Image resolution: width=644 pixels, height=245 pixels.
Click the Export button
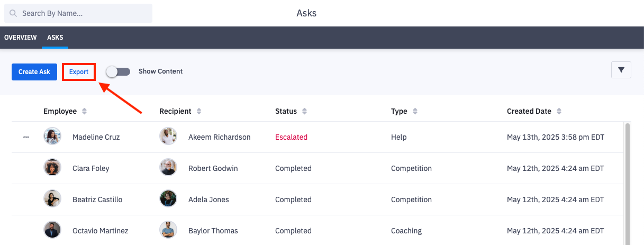(x=79, y=72)
